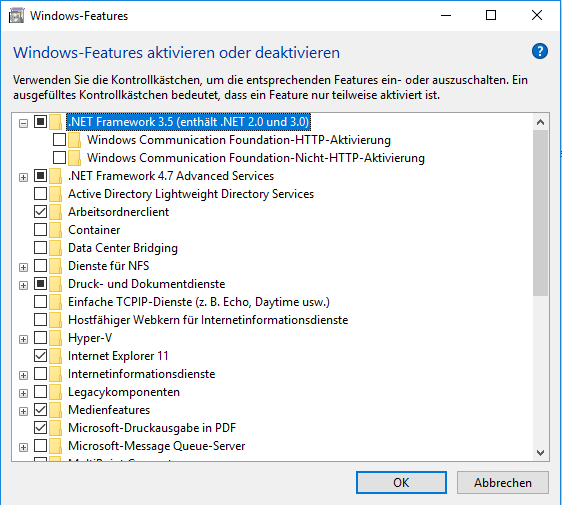Click folder icon beside Container
Viewport: 562px width, 505px height.
coord(56,230)
